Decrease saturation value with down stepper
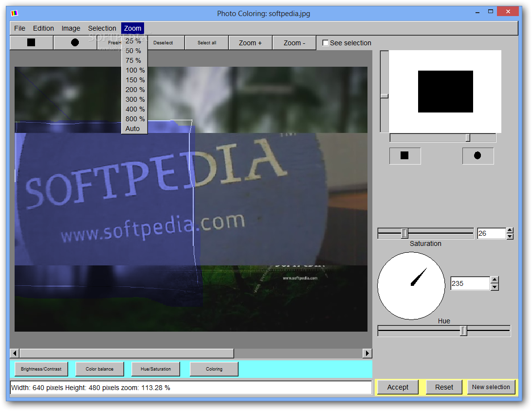This screenshot has height=411, width=532. (x=510, y=237)
